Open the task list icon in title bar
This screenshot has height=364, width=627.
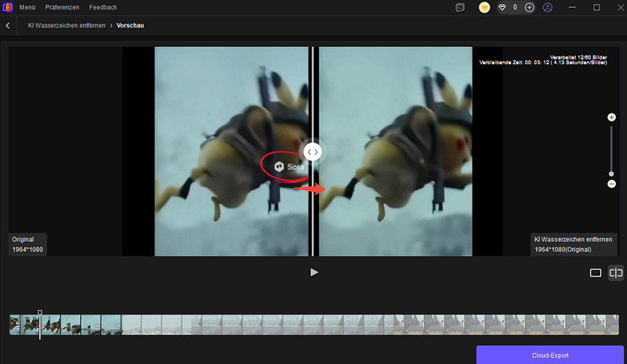tap(460, 7)
